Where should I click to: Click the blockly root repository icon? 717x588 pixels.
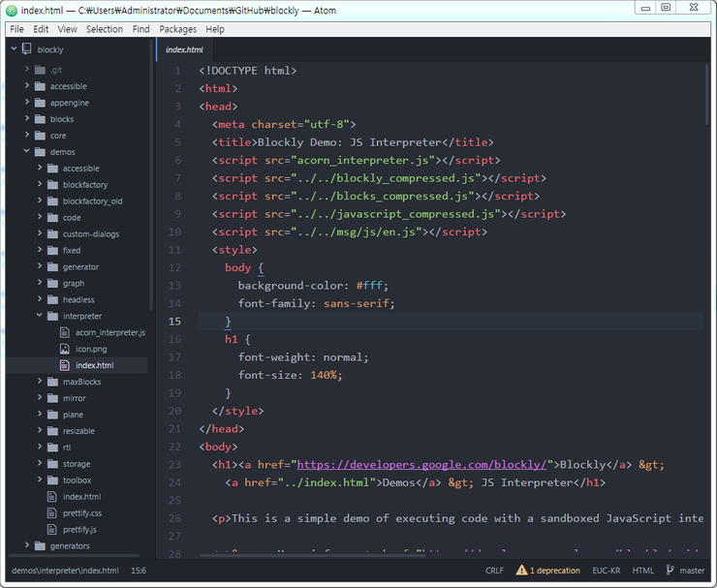[28, 49]
